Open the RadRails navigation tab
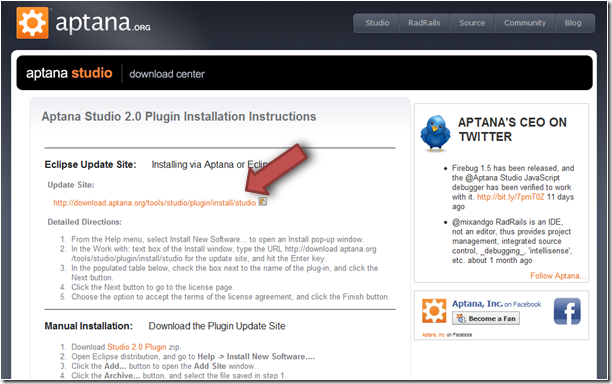Screen dimensions: 612x384 pos(424,23)
